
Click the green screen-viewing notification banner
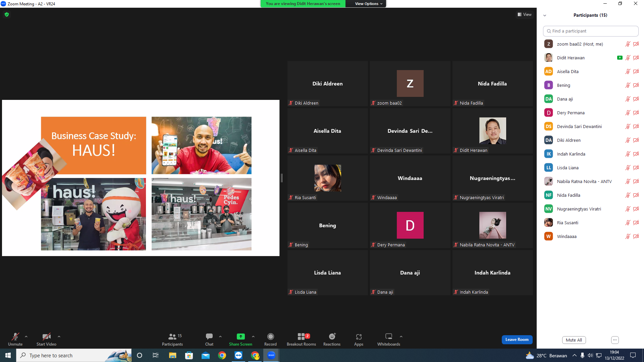303,4
